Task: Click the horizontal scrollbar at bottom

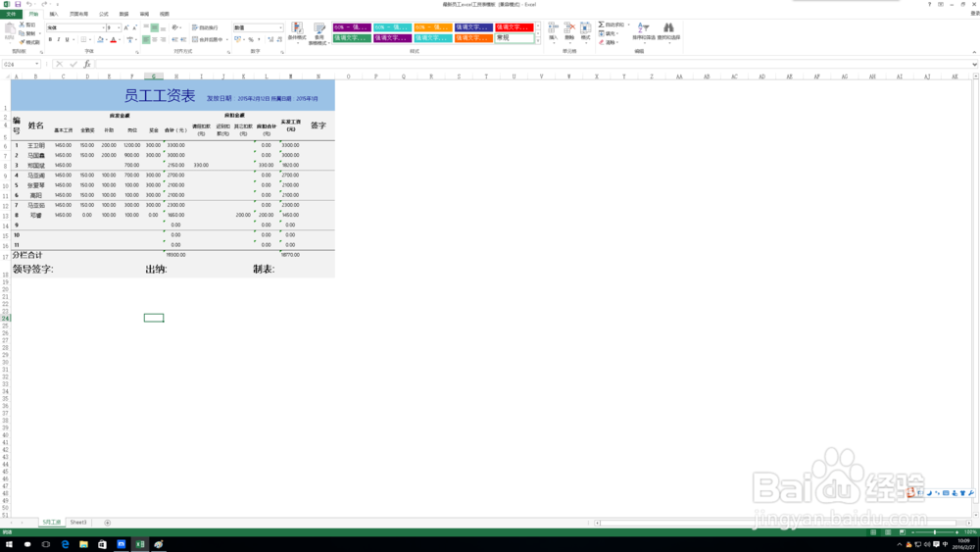Action: (x=782, y=523)
